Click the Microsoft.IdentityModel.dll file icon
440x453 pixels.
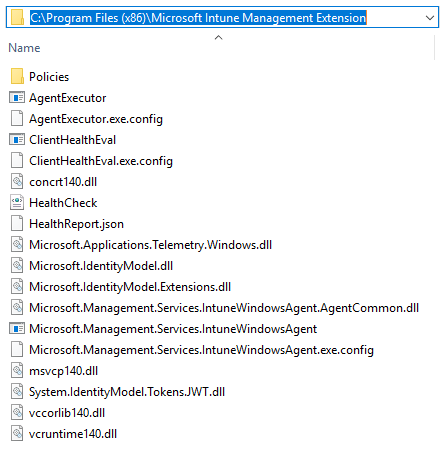coord(17,266)
